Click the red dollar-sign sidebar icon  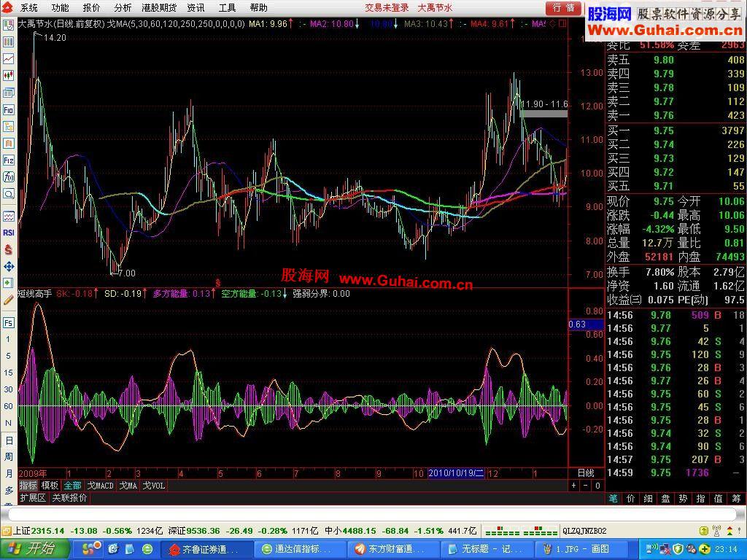click(8, 249)
